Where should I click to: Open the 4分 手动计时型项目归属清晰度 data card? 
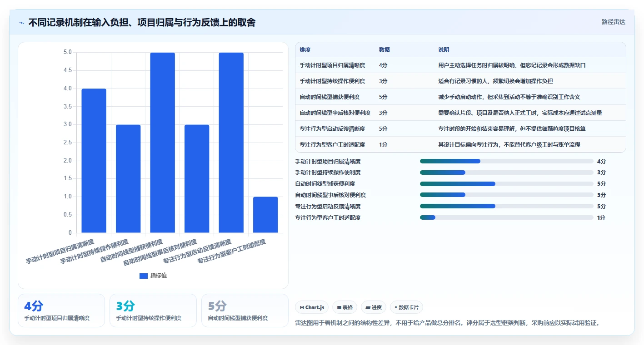61,310
